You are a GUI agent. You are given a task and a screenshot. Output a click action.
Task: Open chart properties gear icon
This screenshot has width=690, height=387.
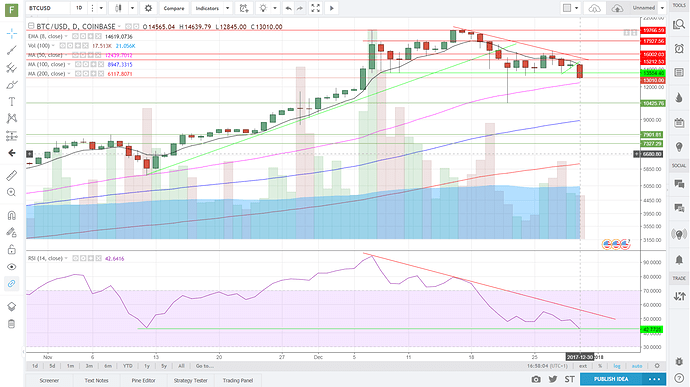[x=148, y=8]
